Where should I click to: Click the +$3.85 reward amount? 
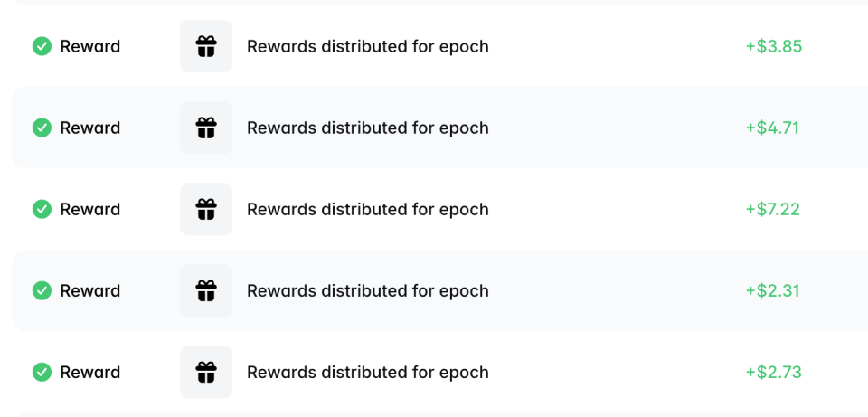[773, 46]
